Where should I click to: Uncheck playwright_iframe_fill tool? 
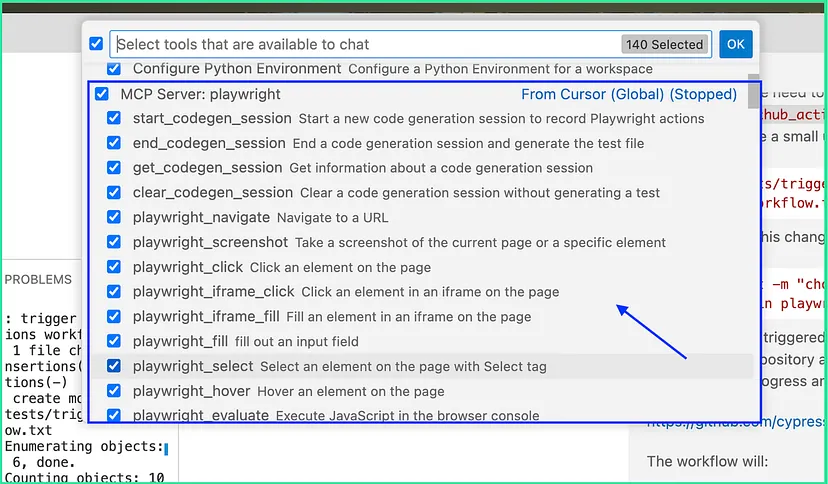click(x=114, y=317)
